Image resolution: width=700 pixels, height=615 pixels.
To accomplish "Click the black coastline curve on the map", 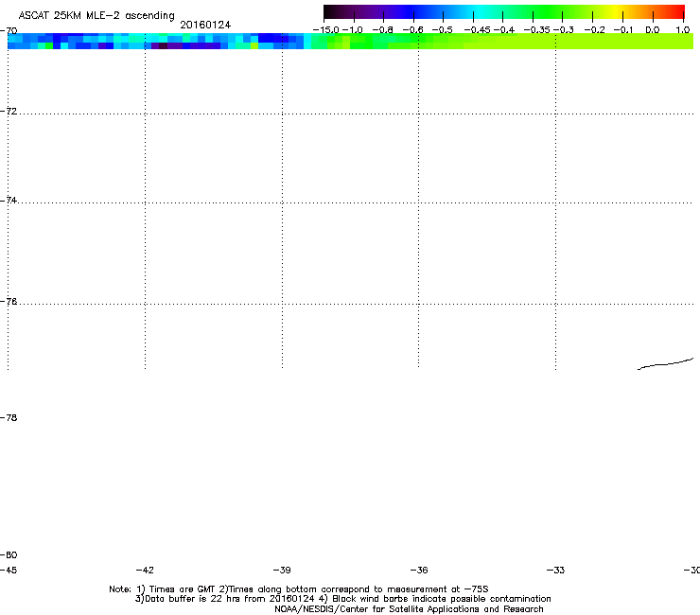I will click(x=665, y=364).
